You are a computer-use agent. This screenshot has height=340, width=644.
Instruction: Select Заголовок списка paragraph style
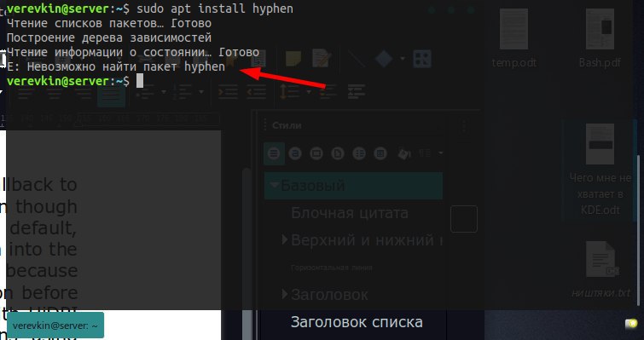tap(357, 322)
